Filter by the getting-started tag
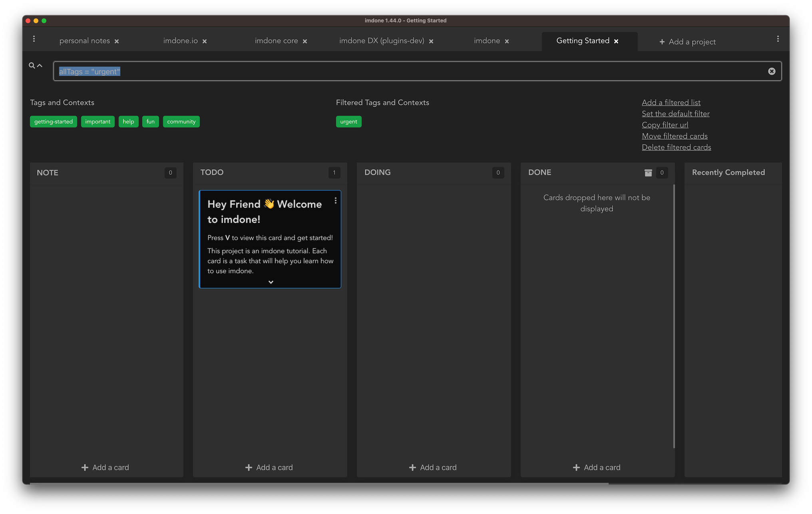Viewport: 812px width, 514px height. 54,121
